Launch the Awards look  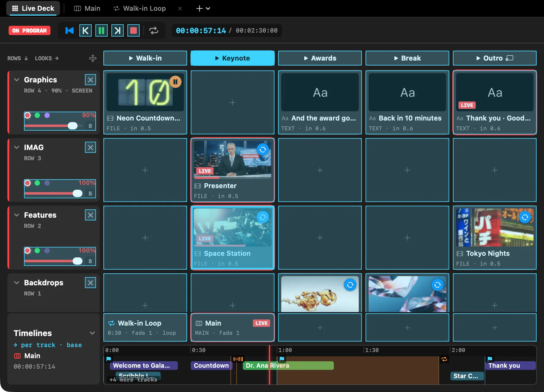pos(320,58)
